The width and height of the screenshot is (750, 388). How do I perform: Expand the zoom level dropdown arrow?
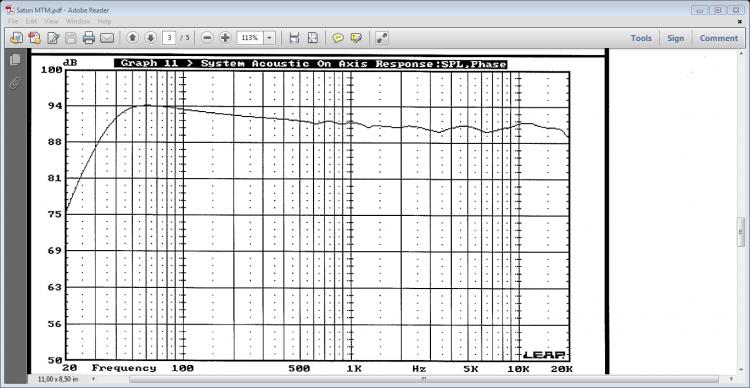[270, 38]
